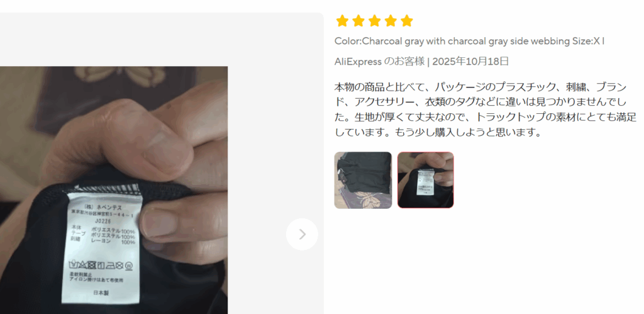Click the second yellow rating star
This screenshot has width=644, height=314.
pyautogui.click(x=358, y=21)
